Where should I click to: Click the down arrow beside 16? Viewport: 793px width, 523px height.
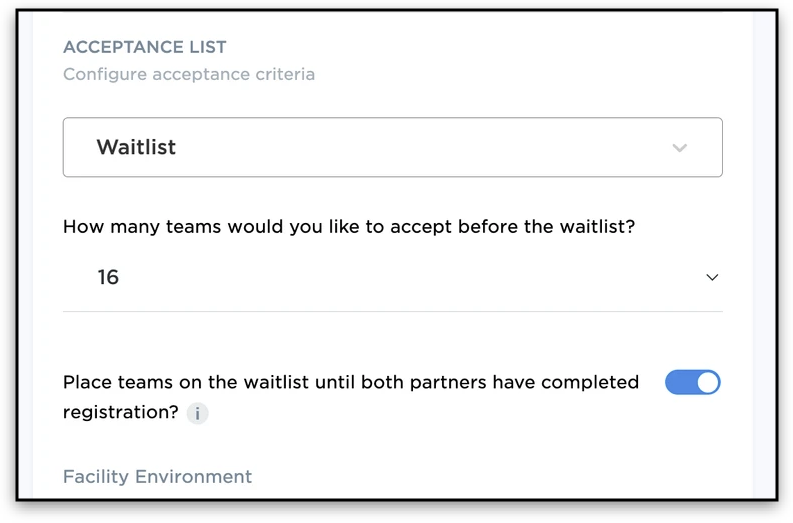pyautogui.click(x=712, y=278)
